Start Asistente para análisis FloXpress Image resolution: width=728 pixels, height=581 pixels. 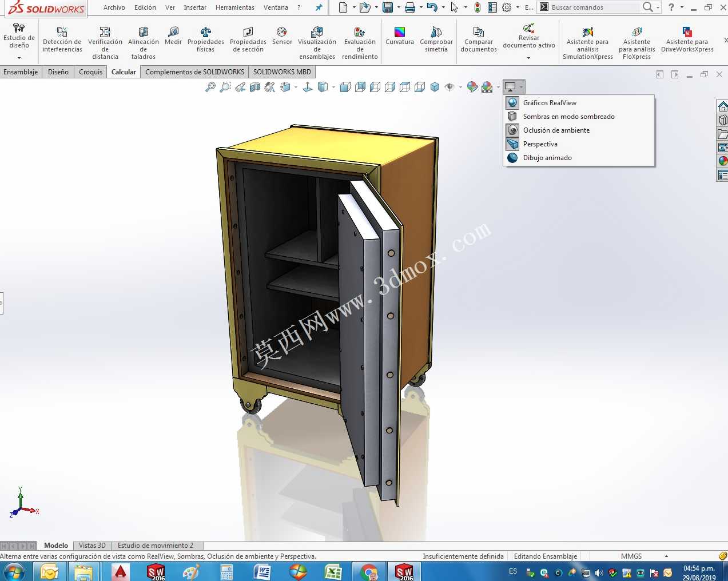[636, 43]
